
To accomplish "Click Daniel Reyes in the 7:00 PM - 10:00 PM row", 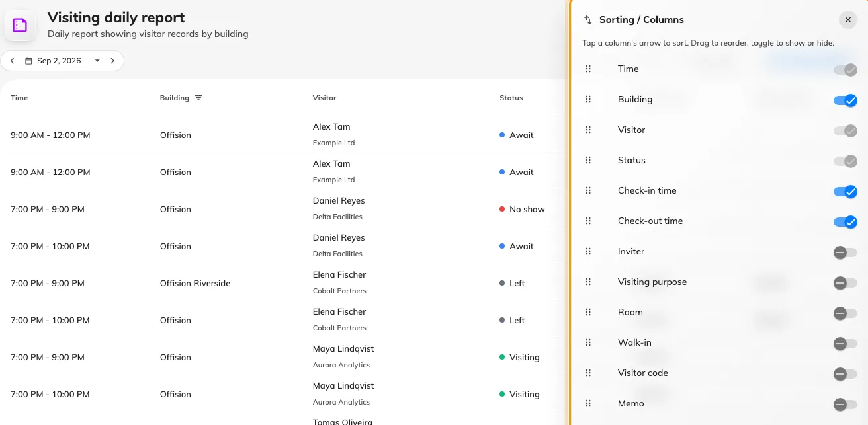I will coord(339,238).
